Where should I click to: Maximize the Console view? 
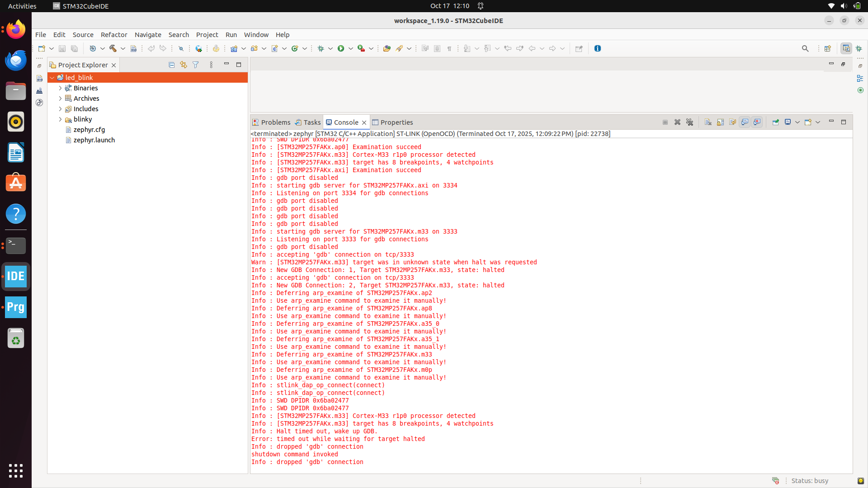(844, 122)
